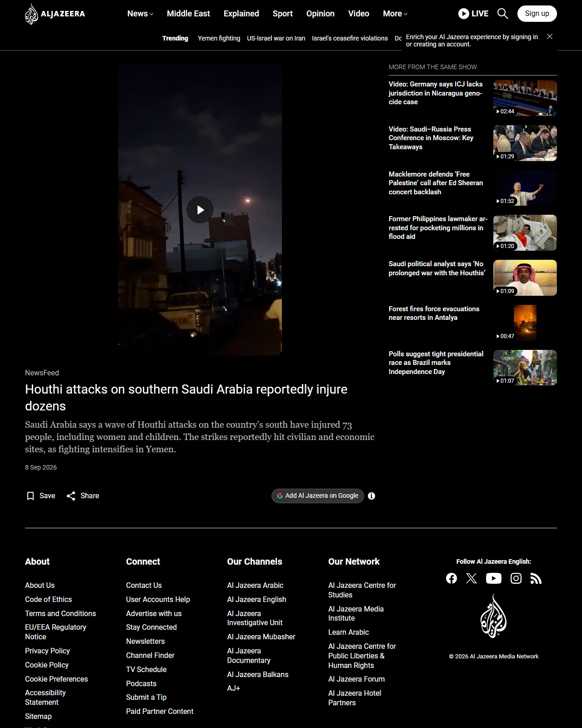Open Brazil Independence Day polls headline
This screenshot has height=728, width=582.
point(436,363)
